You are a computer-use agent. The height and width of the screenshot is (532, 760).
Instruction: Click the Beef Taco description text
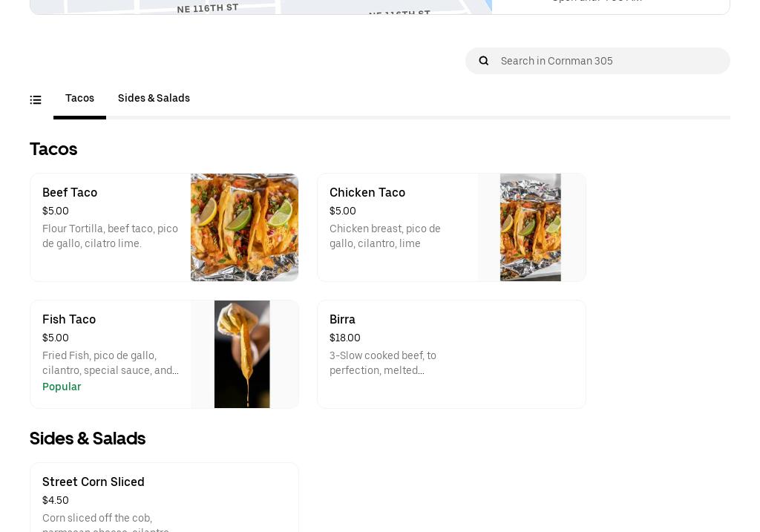tap(111, 236)
